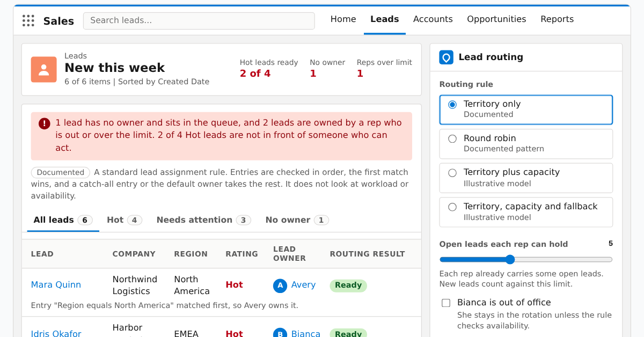Click the Hot rating for Mara Quinn
644x337 pixels.
(234, 285)
